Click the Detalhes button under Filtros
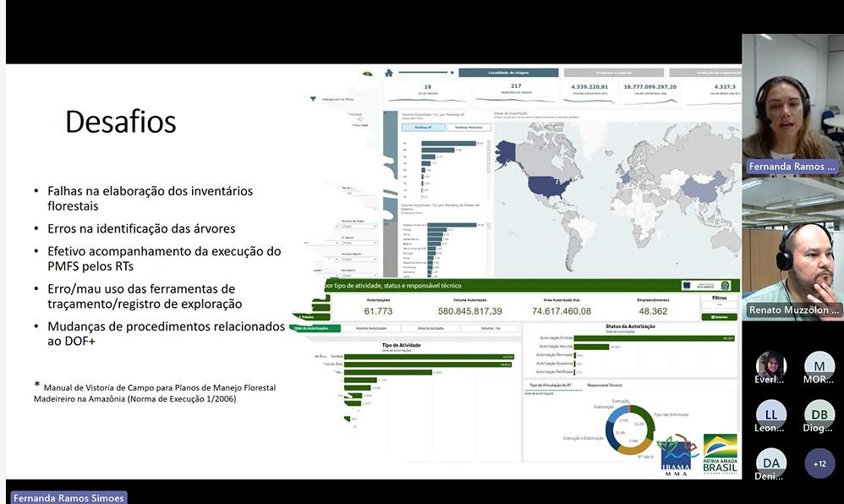Viewport: 844px width, 504px height. 719,317
